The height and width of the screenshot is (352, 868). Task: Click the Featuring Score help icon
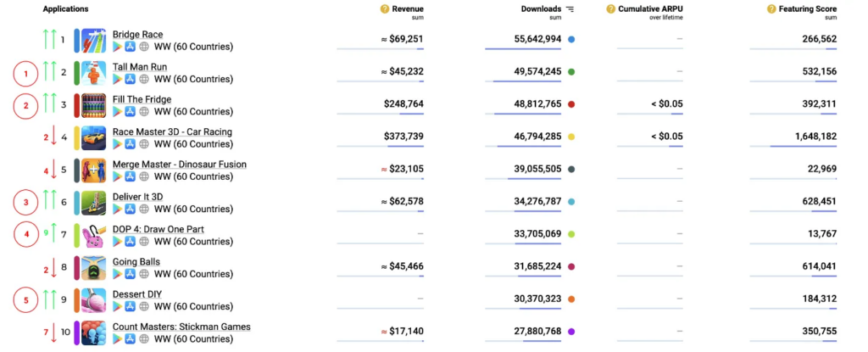click(771, 9)
